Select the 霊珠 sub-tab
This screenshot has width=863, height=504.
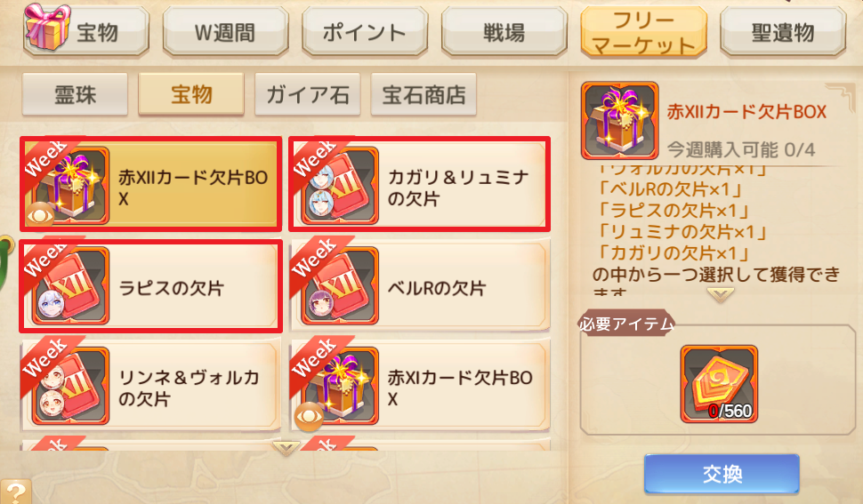tap(75, 94)
